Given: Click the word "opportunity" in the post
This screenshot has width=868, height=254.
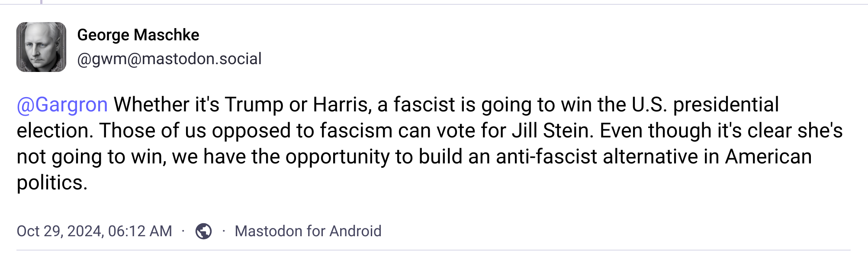Looking at the screenshot, I should pos(338,157).
